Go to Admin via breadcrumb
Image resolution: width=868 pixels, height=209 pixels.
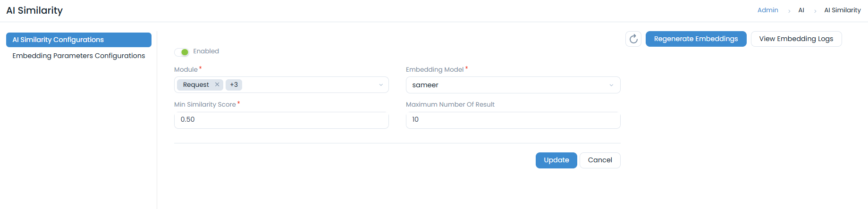click(x=767, y=10)
